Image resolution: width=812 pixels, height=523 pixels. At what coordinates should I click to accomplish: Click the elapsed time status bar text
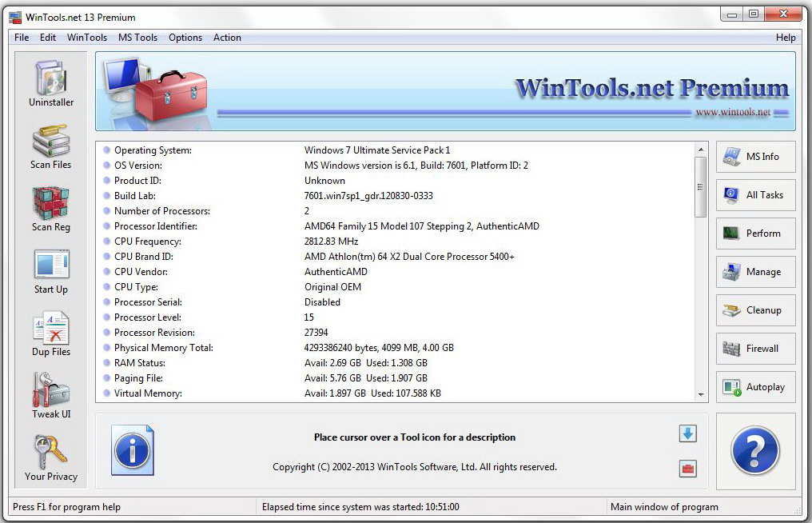tap(360, 507)
